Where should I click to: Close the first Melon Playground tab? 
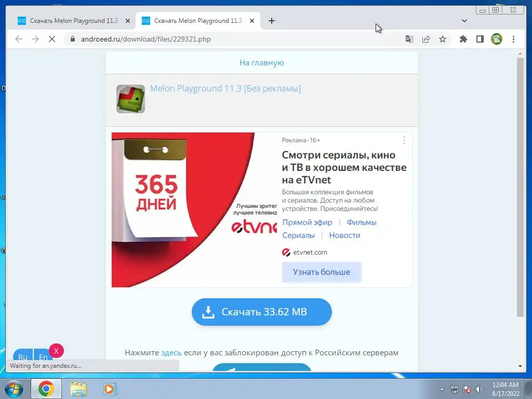(128, 21)
